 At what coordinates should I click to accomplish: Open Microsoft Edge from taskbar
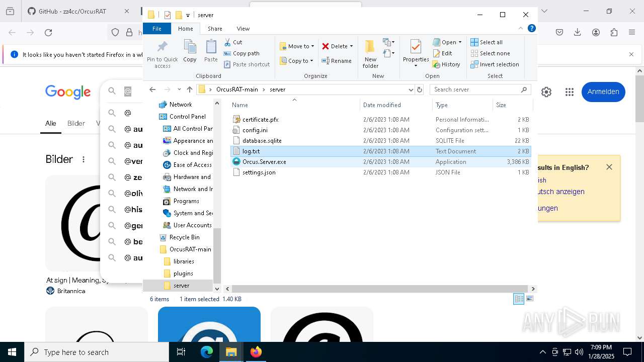coord(207,352)
